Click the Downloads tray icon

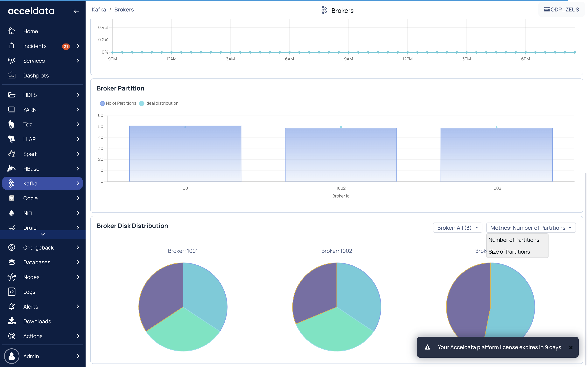point(12,321)
